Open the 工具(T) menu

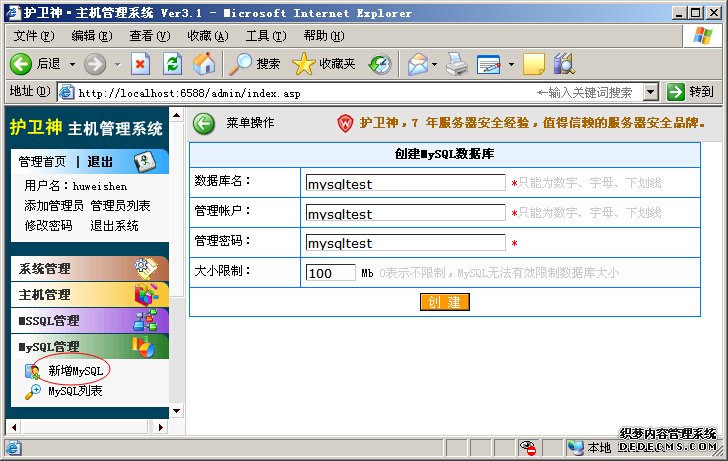[266, 36]
